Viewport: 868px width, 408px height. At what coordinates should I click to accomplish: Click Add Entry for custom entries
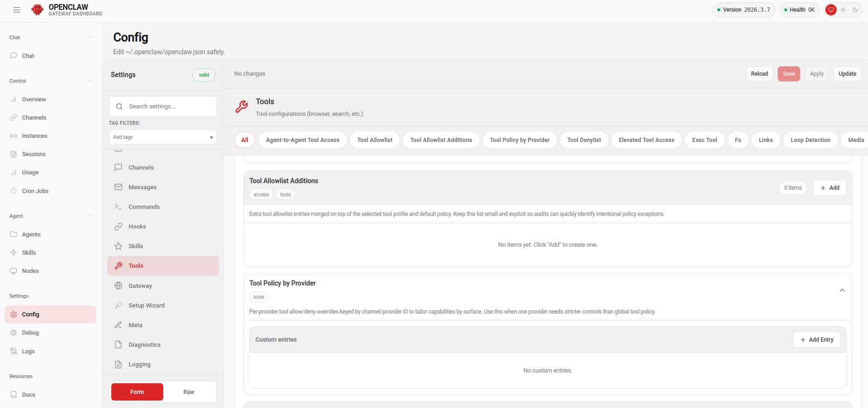coord(816,340)
